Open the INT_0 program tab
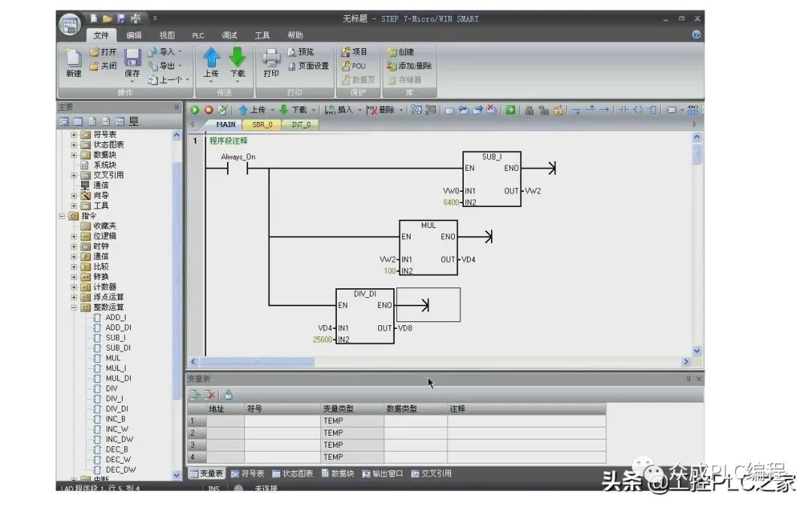This screenshot has height=508, width=812. point(301,125)
